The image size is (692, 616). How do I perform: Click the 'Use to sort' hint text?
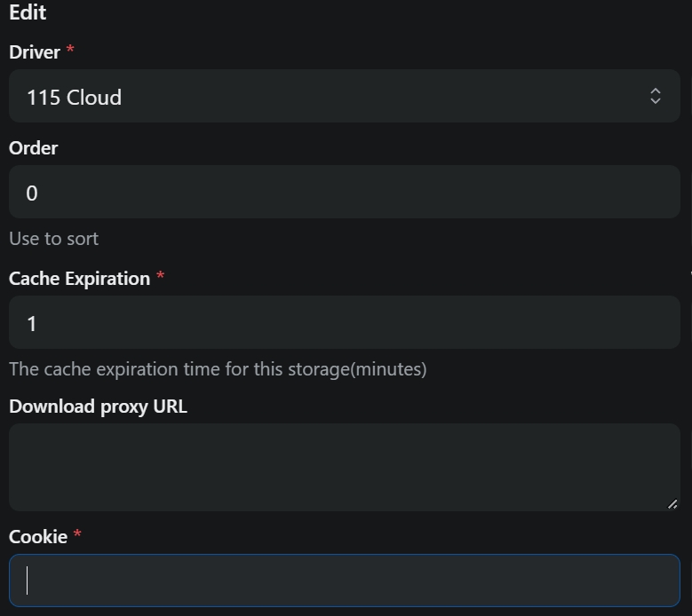[x=53, y=239]
